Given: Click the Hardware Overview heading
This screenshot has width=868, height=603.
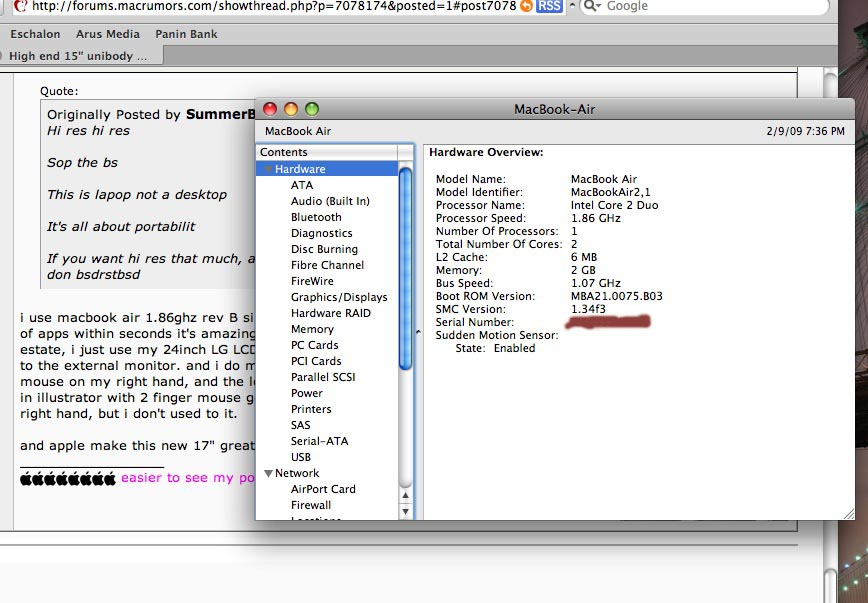Looking at the screenshot, I should [486, 152].
